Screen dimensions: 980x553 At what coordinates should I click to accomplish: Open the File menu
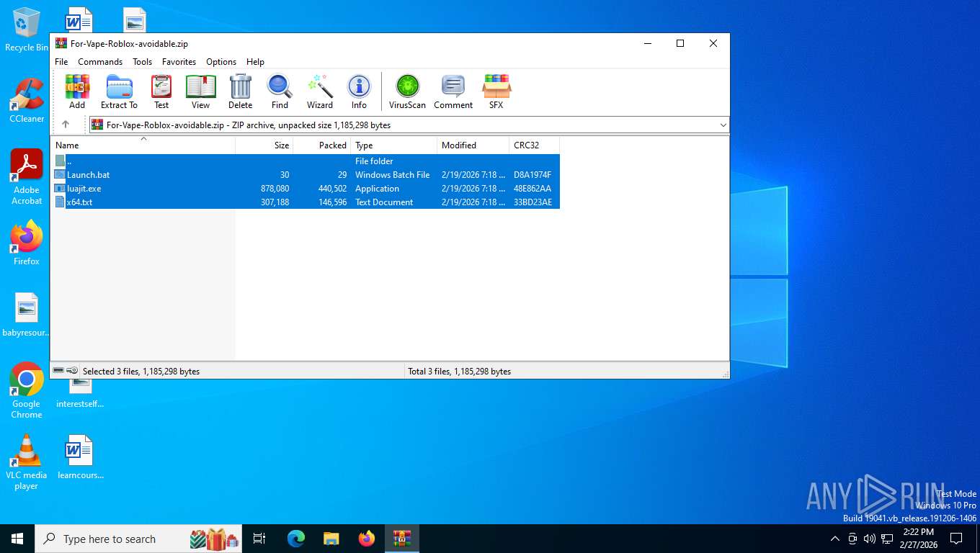click(x=61, y=62)
